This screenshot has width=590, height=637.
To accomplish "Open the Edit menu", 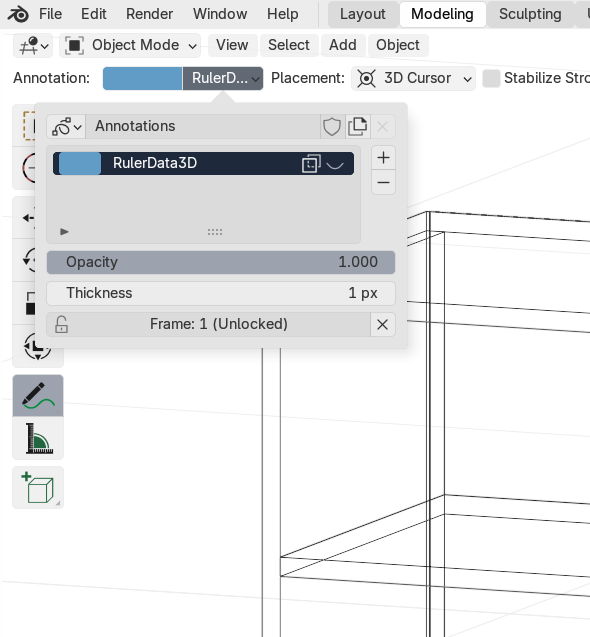I will coord(93,14).
